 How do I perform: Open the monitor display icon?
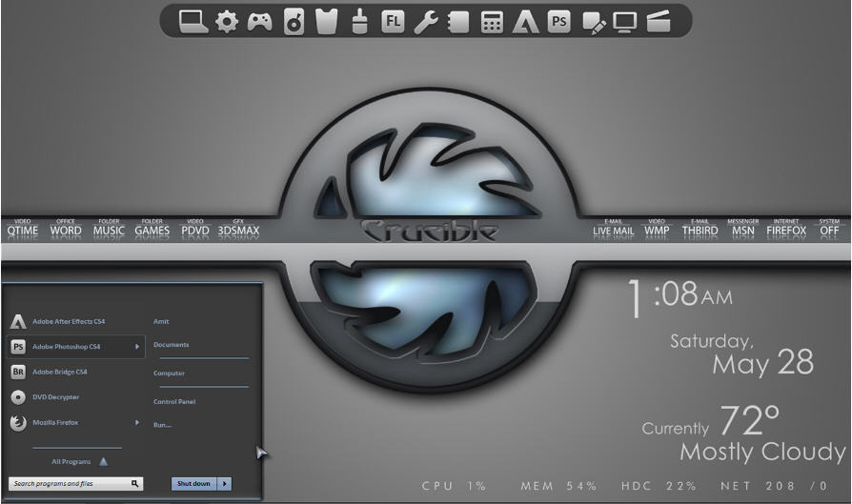625,22
